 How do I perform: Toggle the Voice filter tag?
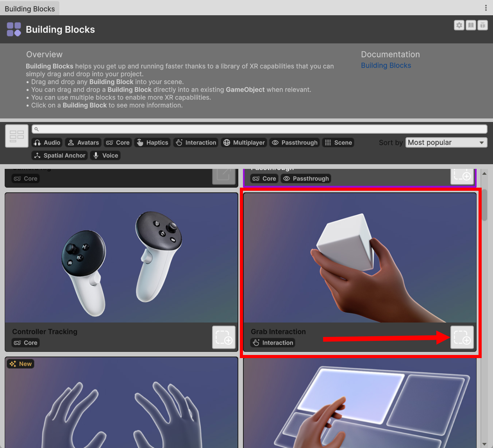[x=105, y=156]
